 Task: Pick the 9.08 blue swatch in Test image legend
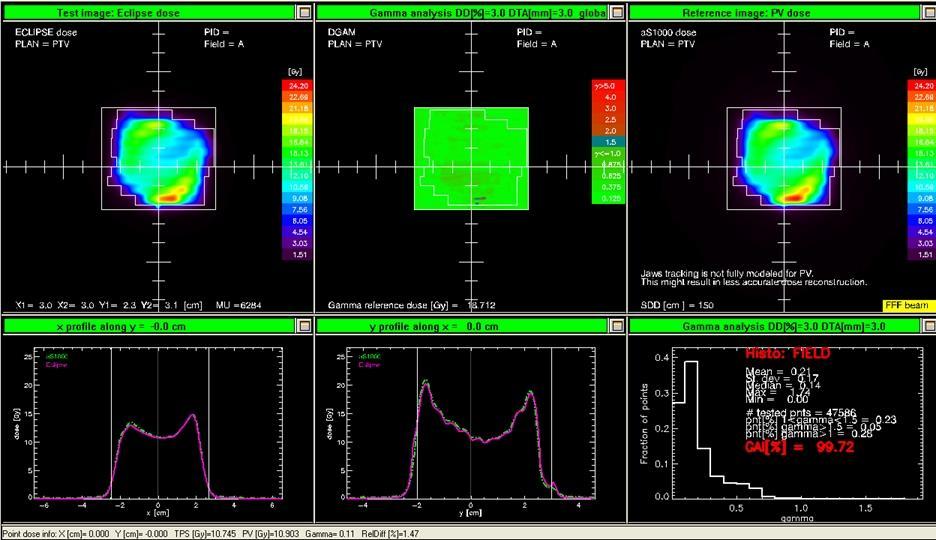pyautogui.click(x=296, y=199)
